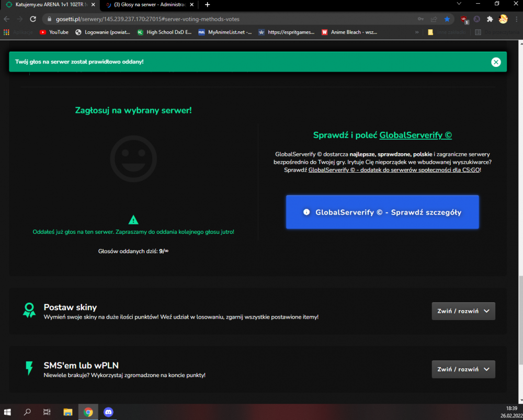
Task: Open the MyAnimeList.net bookmark
Action: point(225,32)
